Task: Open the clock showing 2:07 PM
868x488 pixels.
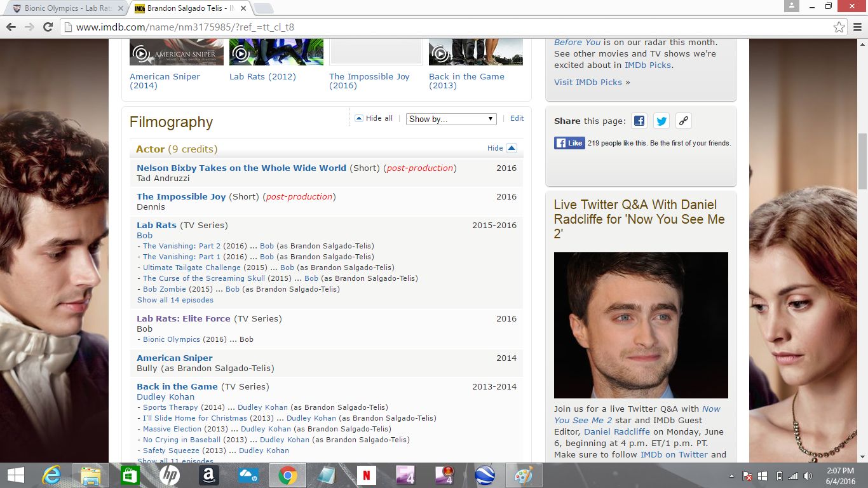Action: [x=840, y=475]
